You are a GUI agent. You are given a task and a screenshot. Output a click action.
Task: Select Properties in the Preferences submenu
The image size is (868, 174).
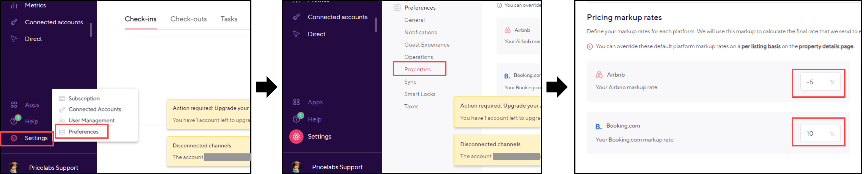coord(418,69)
